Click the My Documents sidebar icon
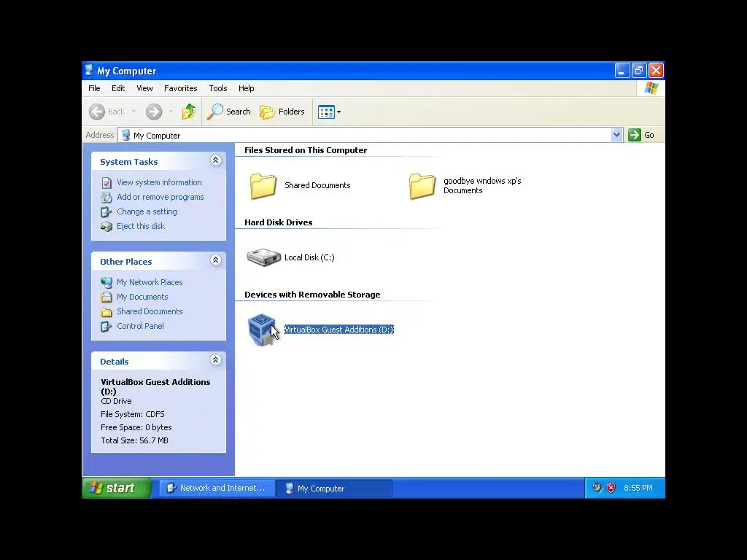This screenshot has height=560, width=747. pyautogui.click(x=107, y=297)
